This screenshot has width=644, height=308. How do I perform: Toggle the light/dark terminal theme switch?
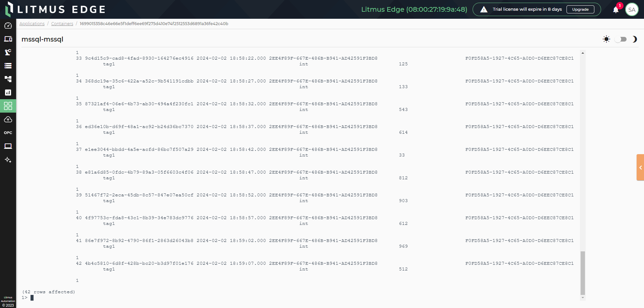click(621, 39)
